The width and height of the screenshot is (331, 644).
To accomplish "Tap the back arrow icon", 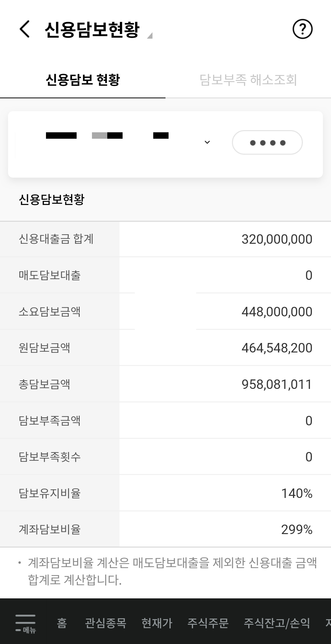I will (x=25, y=29).
